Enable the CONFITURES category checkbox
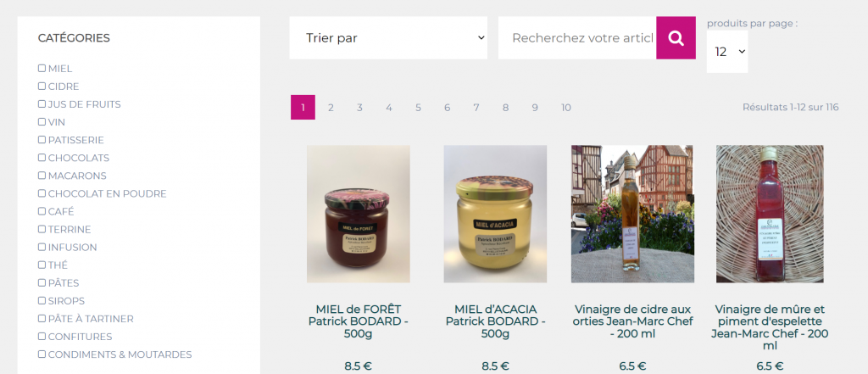 [x=42, y=336]
